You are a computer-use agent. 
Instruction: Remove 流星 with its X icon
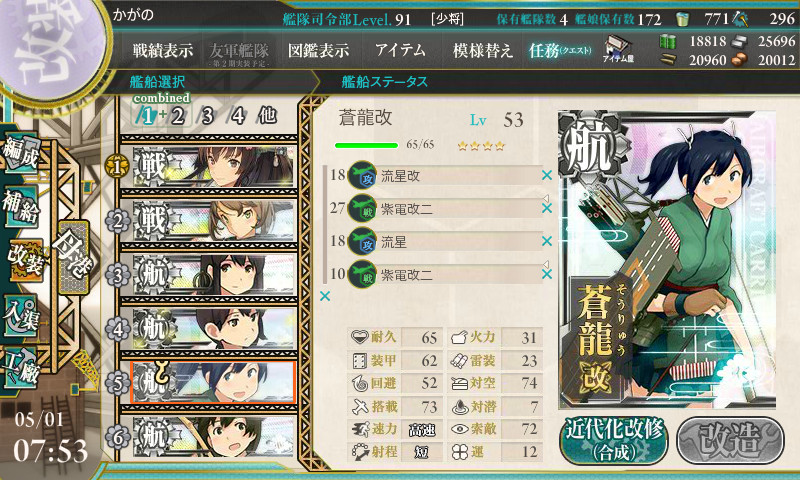click(x=547, y=241)
